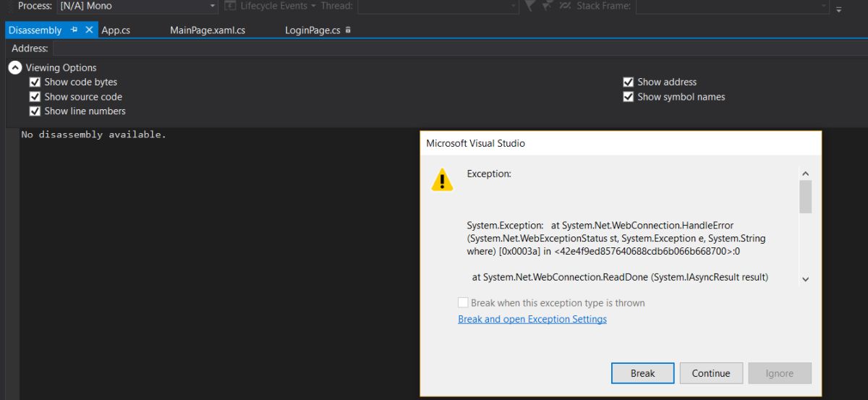This screenshot has width=868, height=400.
Task: Toggle Show address checkbox
Action: pyautogui.click(x=628, y=82)
